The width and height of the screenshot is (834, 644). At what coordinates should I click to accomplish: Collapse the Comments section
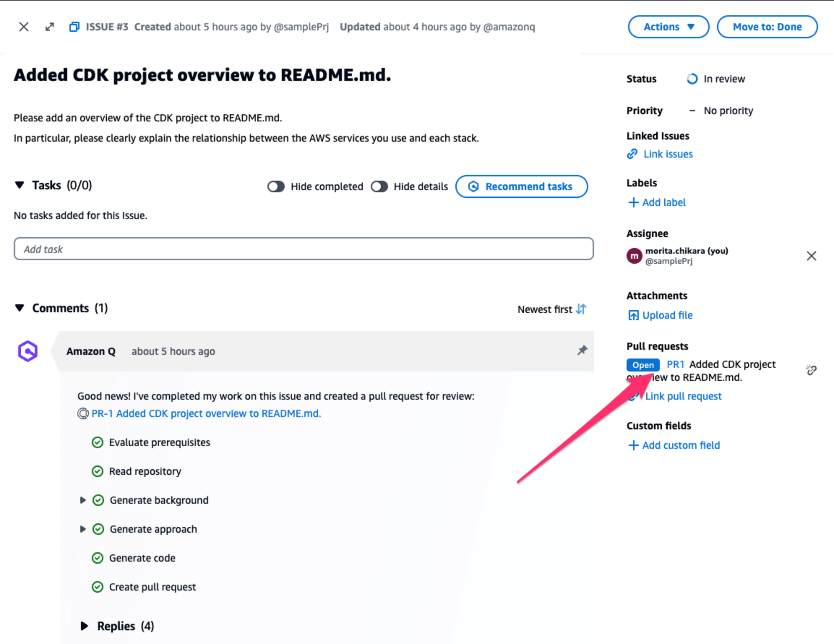pos(19,308)
